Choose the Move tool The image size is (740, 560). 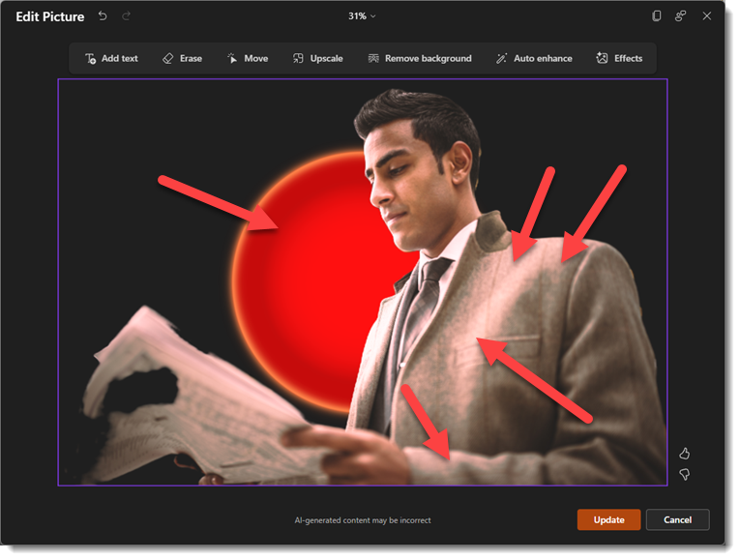pyautogui.click(x=247, y=59)
